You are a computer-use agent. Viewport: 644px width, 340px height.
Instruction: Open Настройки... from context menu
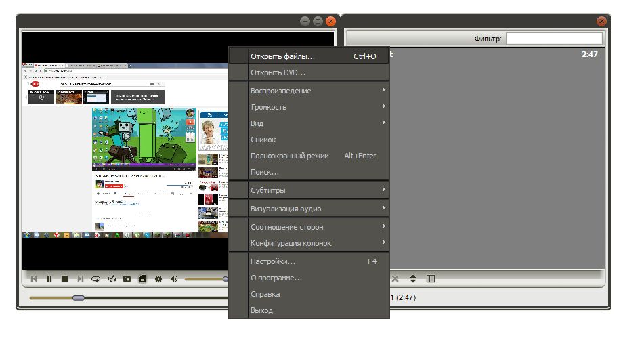pyautogui.click(x=308, y=261)
